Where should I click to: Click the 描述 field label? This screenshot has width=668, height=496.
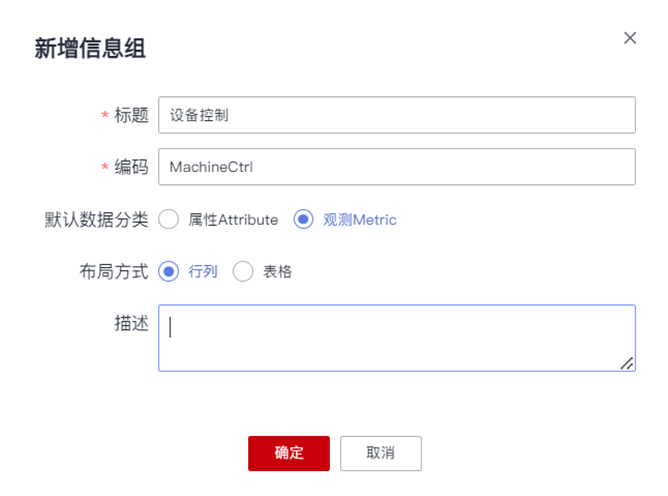tap(132, 323)
